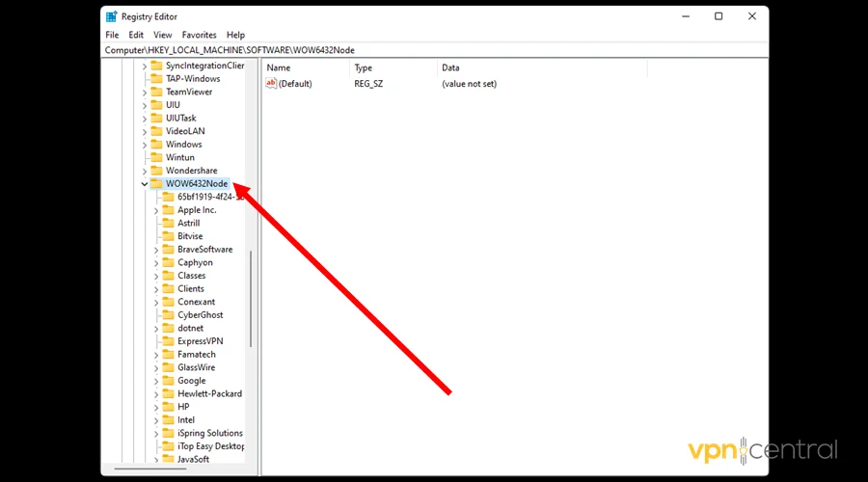Click the (value not set) data cell

(469, 84)
